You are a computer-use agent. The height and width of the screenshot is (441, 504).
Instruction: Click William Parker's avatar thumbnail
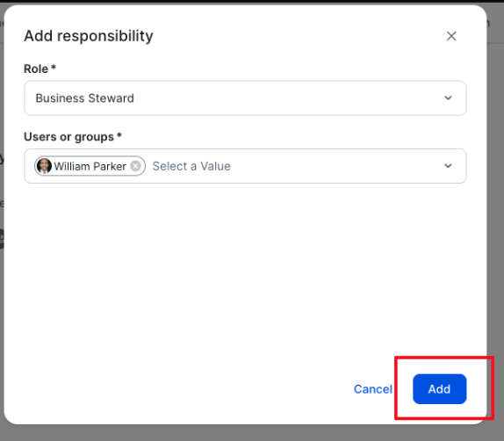point(44,166)
